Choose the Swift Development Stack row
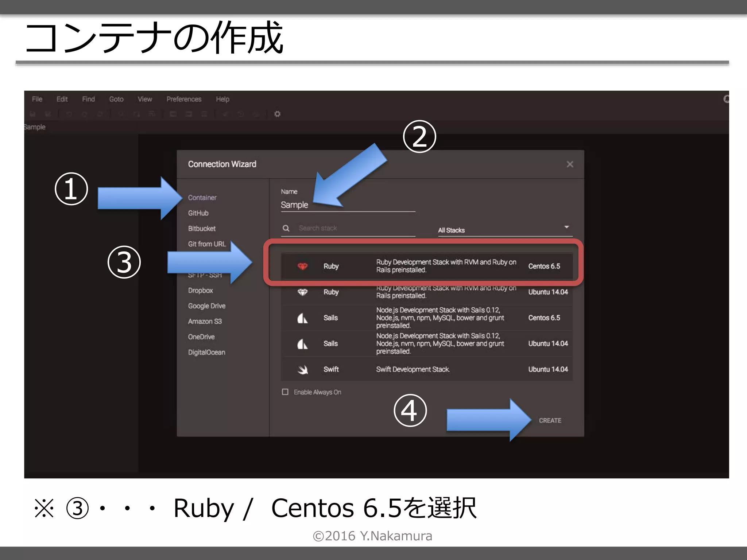The height and width of the screenshot is (560, 747). coord(426,369)
